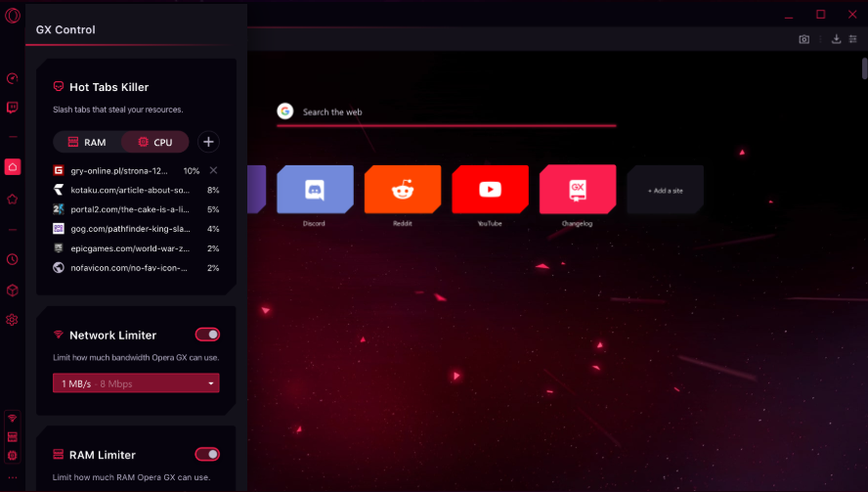Select nofavicon.com/no-fav-icon-... row

(x=136, y=268)
